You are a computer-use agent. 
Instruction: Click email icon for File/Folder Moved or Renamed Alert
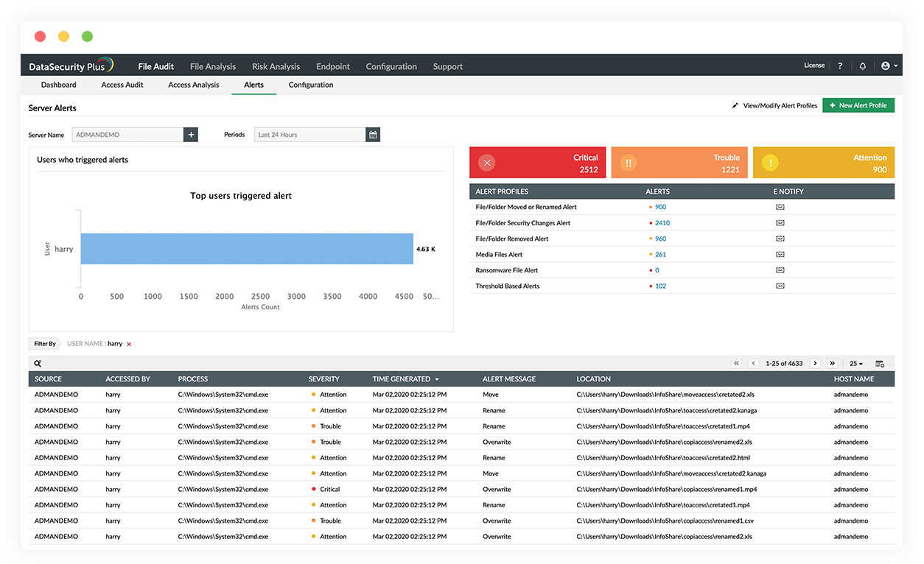tap(780, 207)
